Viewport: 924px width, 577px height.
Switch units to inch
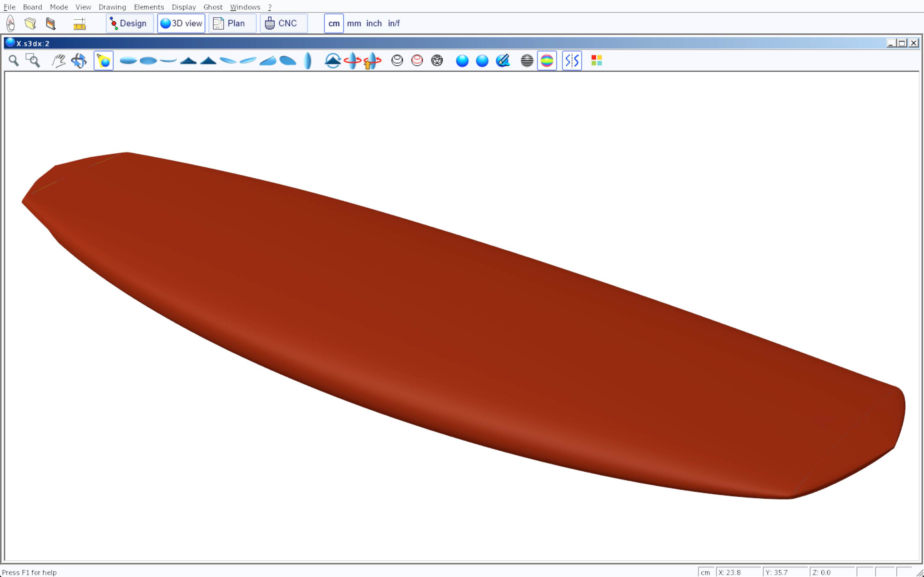[374, 24]
